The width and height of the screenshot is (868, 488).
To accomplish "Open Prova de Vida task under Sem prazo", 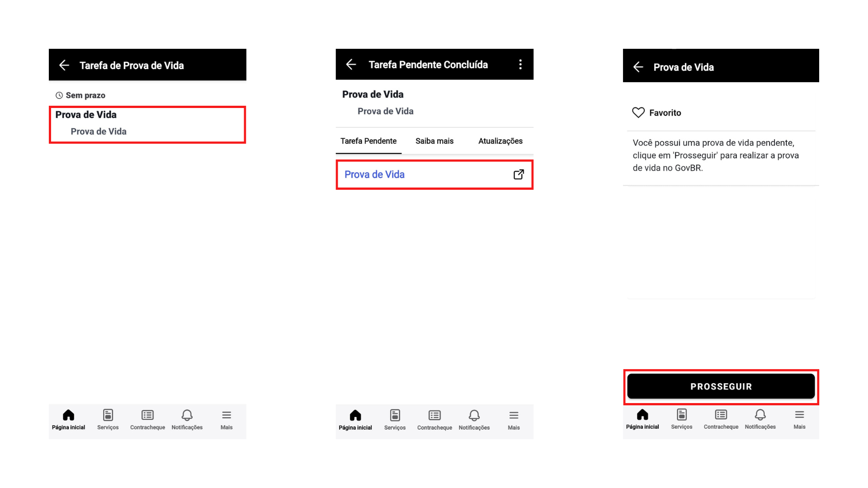I will [147, 123].
